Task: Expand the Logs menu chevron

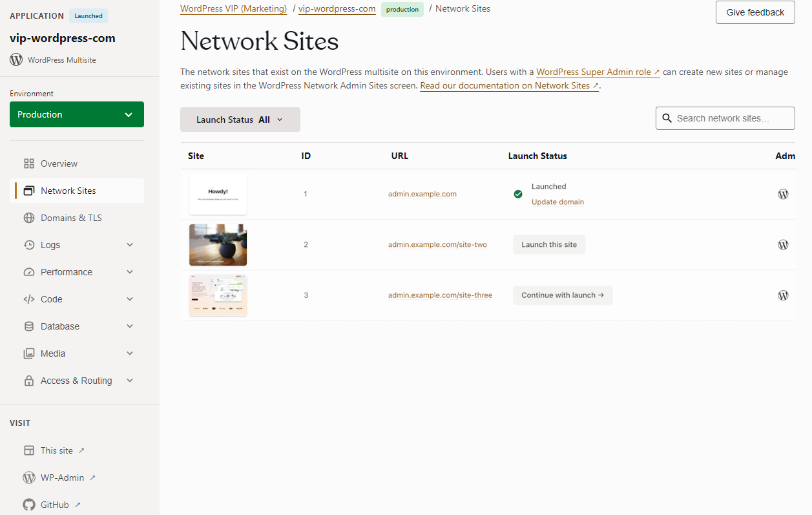Action: point(130,245)
